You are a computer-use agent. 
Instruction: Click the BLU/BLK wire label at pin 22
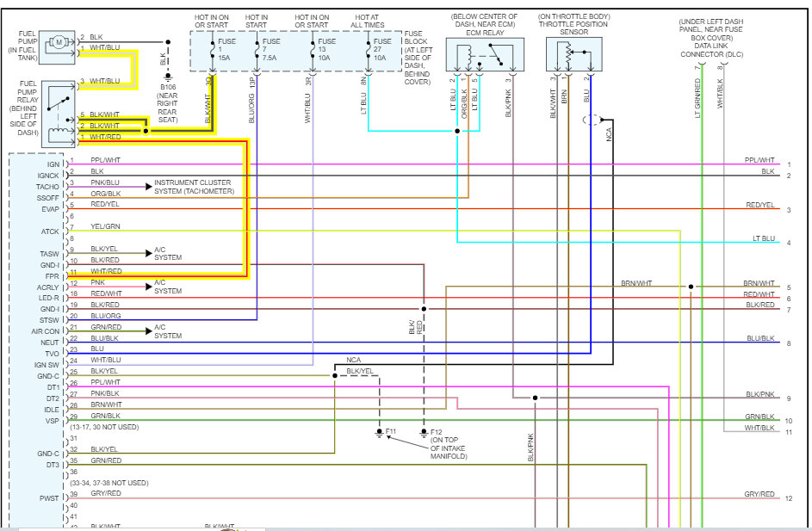[x=104, y=338]
